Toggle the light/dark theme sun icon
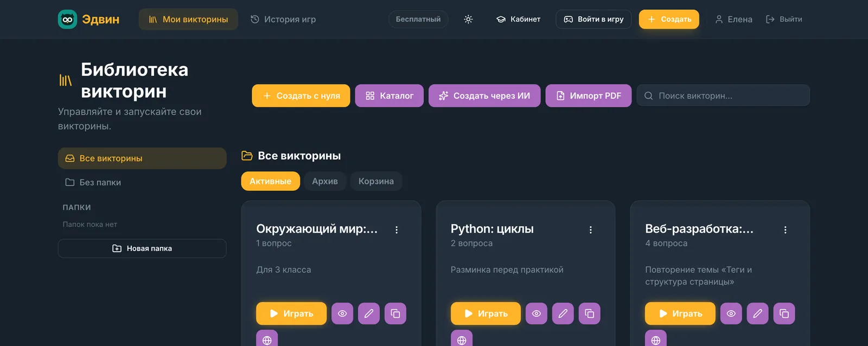 click(468, 20)
